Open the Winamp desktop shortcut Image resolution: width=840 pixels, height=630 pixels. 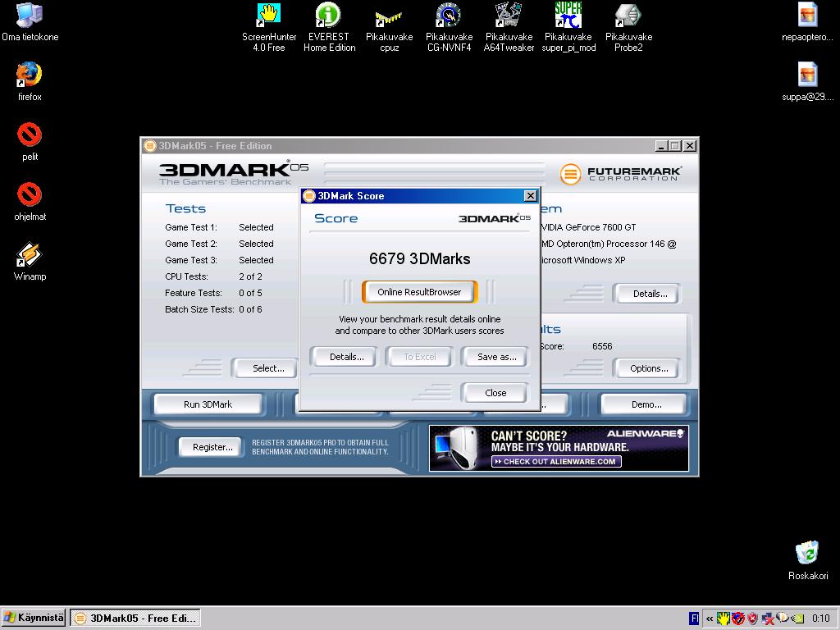click(30, 262)
